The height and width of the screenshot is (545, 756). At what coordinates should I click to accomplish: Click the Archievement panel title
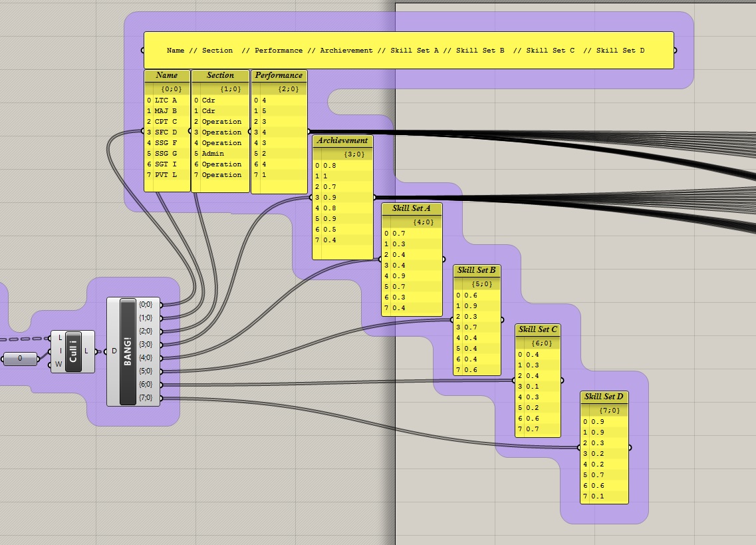pos(342,140)
